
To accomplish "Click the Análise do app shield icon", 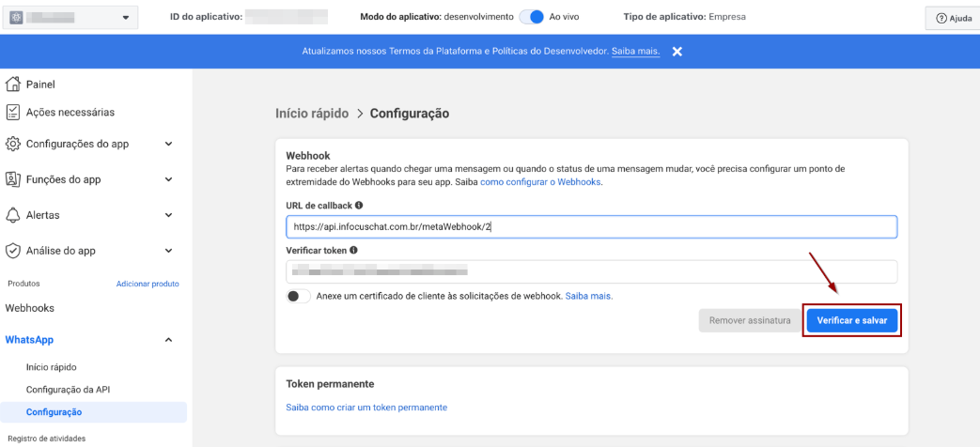I will click(x=13, y=251).
